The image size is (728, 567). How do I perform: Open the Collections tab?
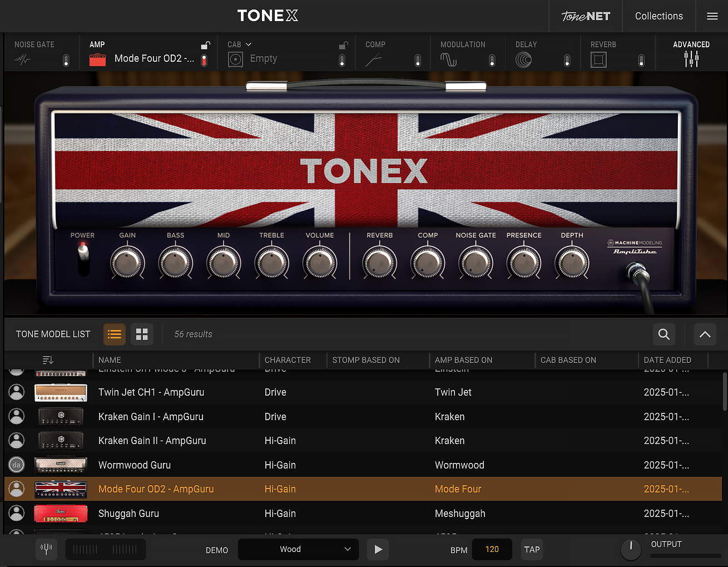[658, 16]
